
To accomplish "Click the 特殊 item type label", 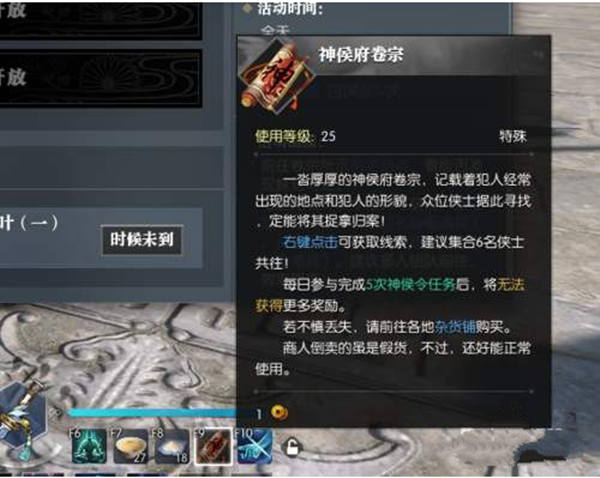I will tap(513, 136).
